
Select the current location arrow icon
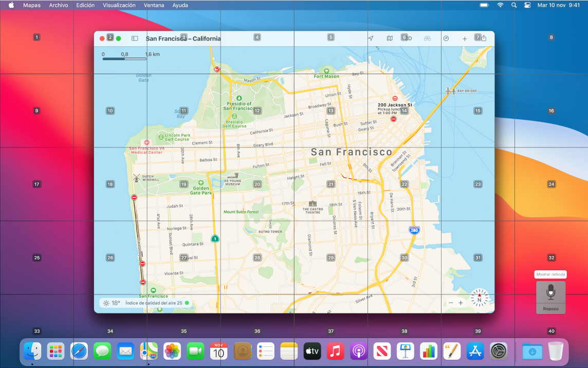pyautogui.click(x=370, y=38)
